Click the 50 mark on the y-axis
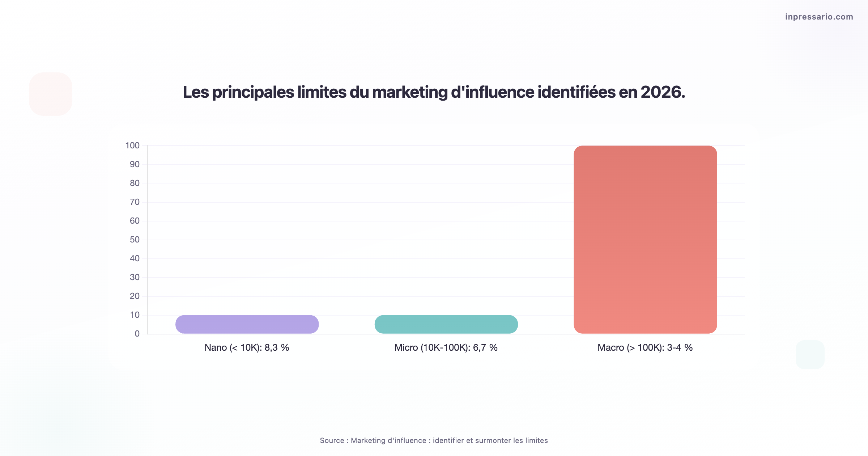Image resolution: width=868 pixels, height=456 pixels. click(x=134, y=239)
